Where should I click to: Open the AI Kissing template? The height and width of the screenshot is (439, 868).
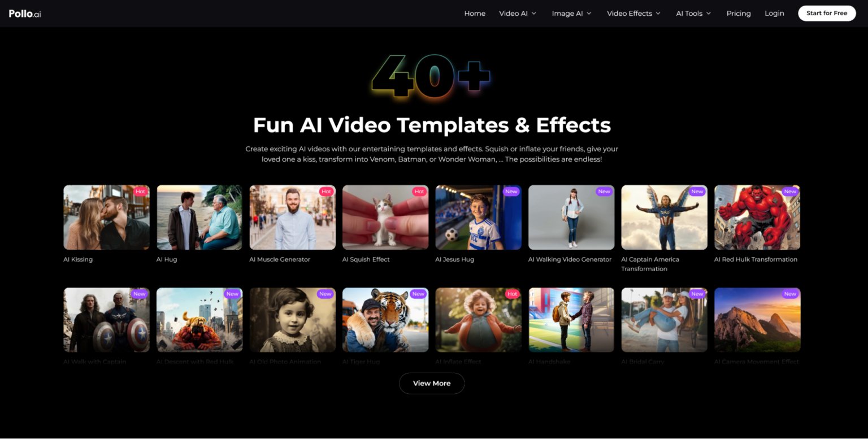[x=106, y=217]
